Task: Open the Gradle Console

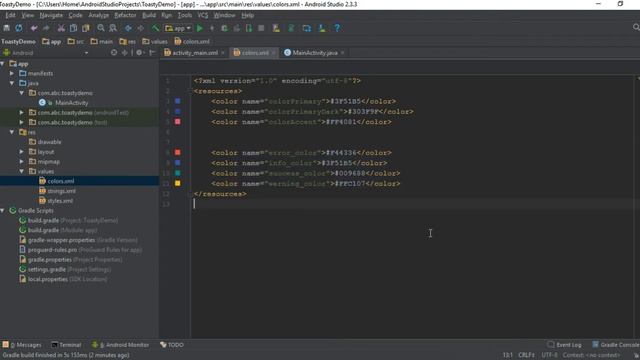Action: point(616,345)
